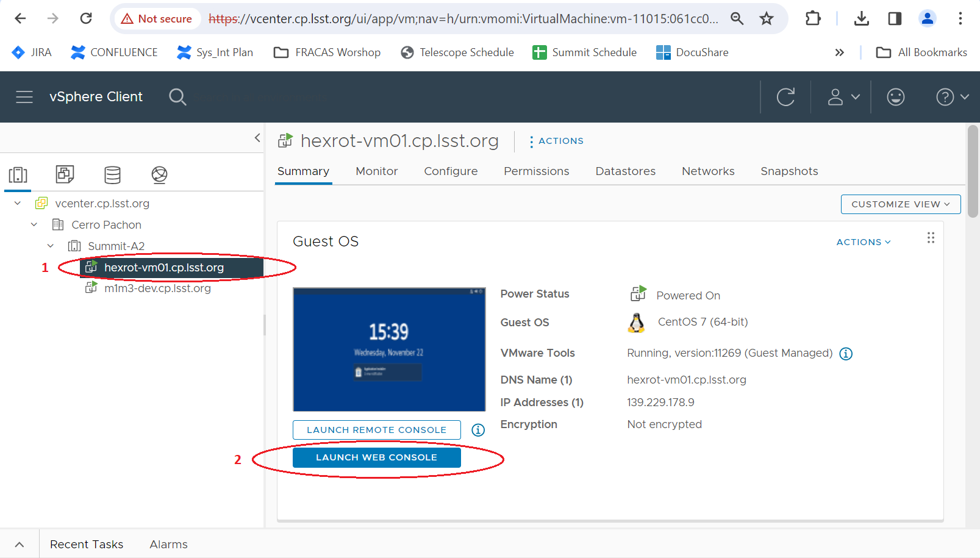Open the Guest OS card ACTIONS dropdown
The height and width of the screenshot is (558, 980).
[x=864, y=242]
